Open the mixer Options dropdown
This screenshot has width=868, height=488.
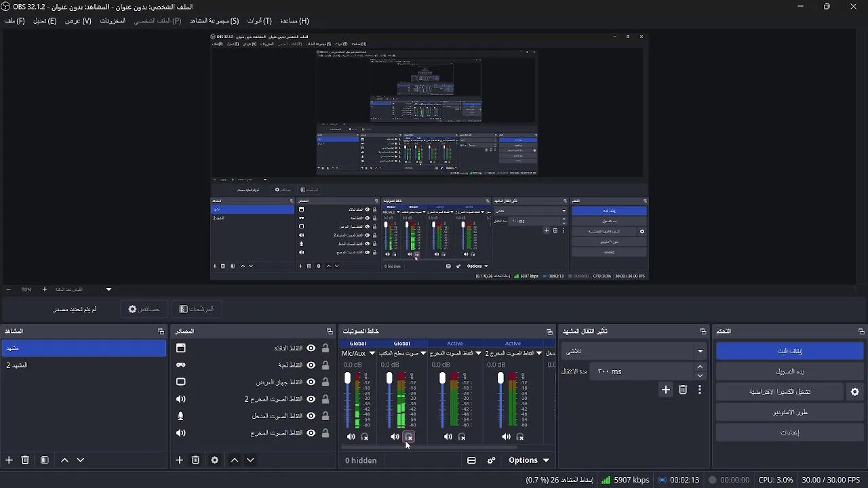529,460
